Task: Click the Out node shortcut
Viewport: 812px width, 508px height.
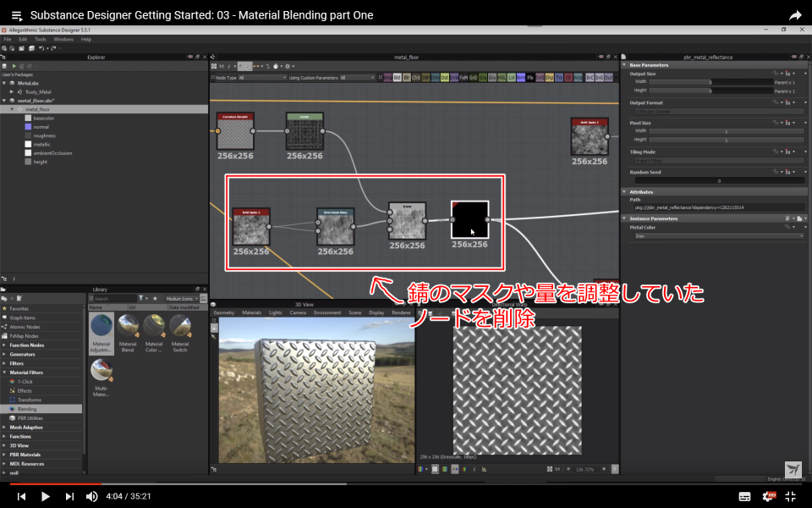Action: 608,77
